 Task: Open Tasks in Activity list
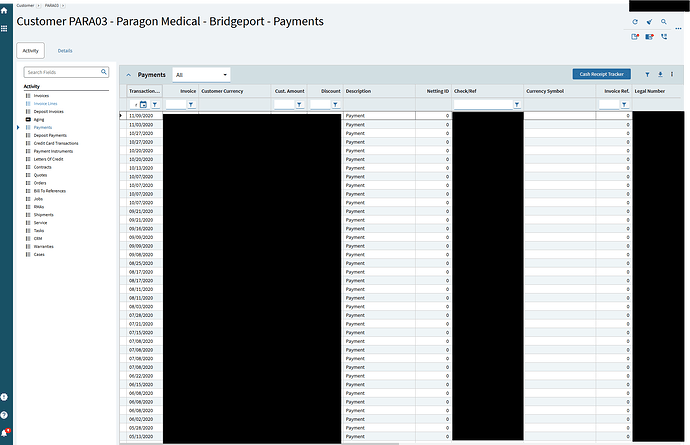coord(39,231)
